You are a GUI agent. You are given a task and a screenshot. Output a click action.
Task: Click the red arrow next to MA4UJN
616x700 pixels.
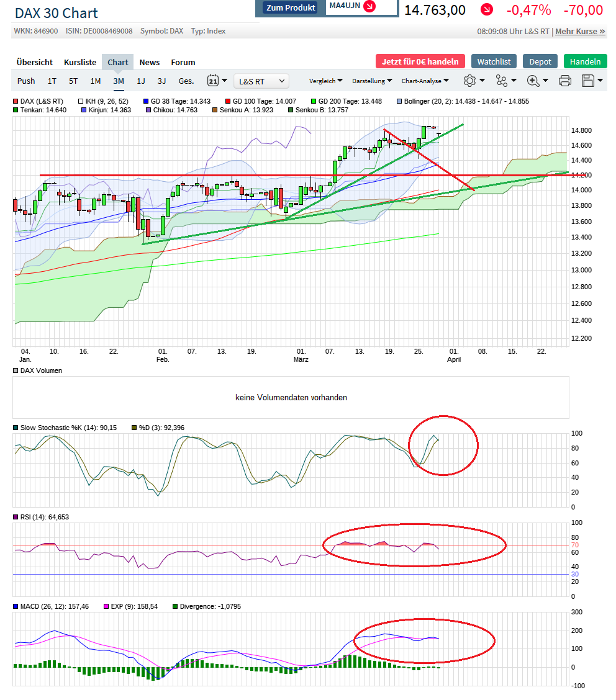point(369,6)
